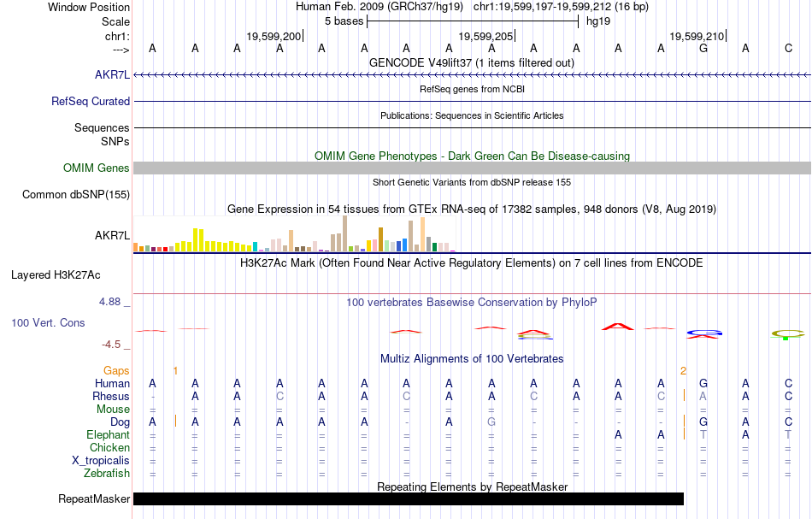Viewport: 812px width, 519px height.
Task: Click the bright cyan bar in GTEx chart
Action: [x=256, y=247]
